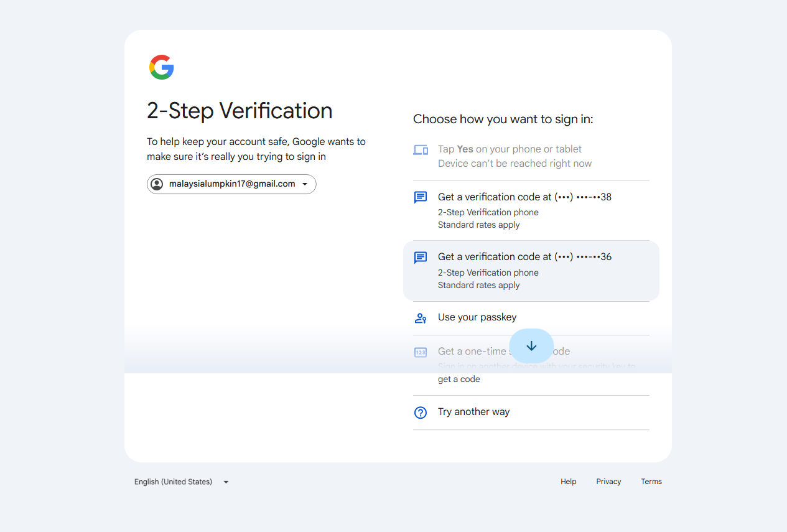Viewport: 787px width, 532px height.
Task: Get verification code at number ending 36
Action: [x=531, y=271]
